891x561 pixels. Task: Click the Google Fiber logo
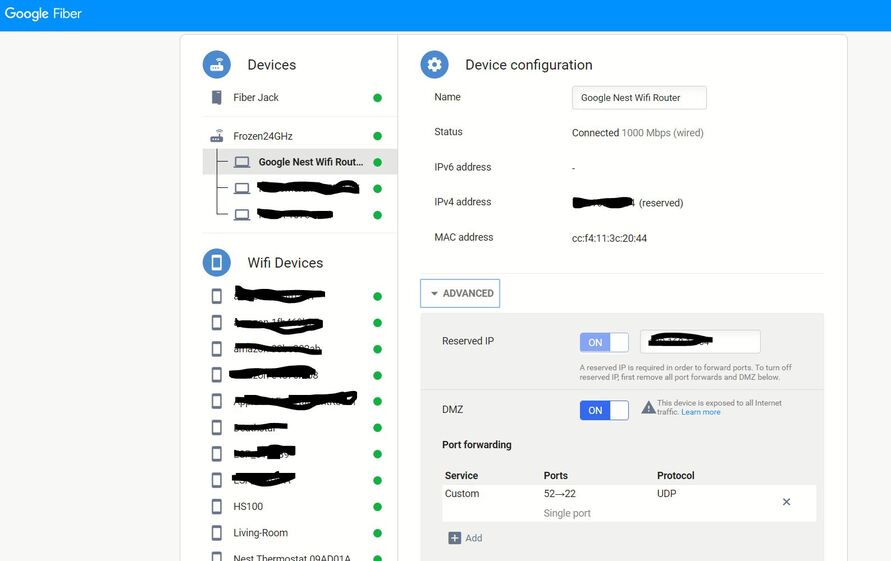pyautogui.click(x=43, y=14)
